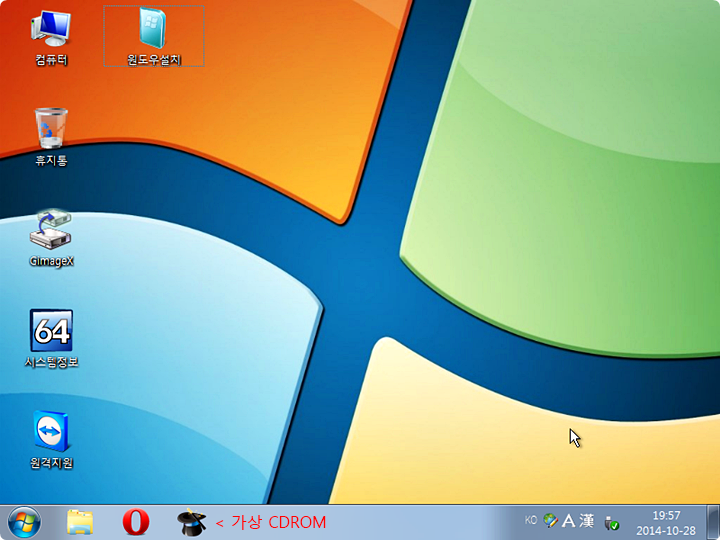
Task: Click the KO language indicator
Action: point(531,520)
